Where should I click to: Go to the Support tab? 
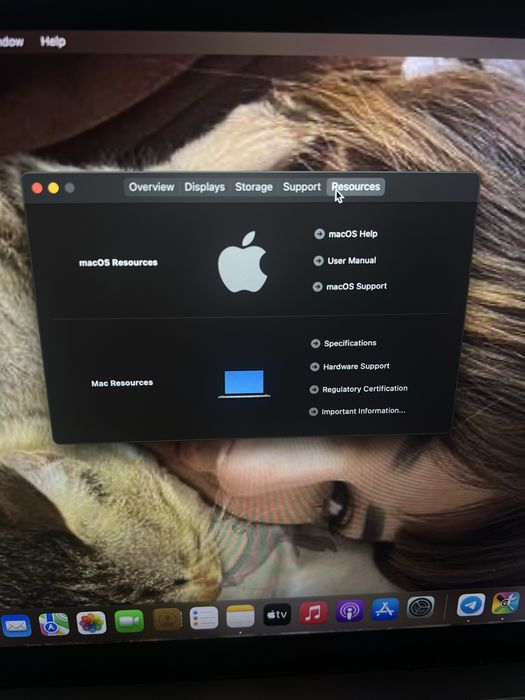pos(302,187)
